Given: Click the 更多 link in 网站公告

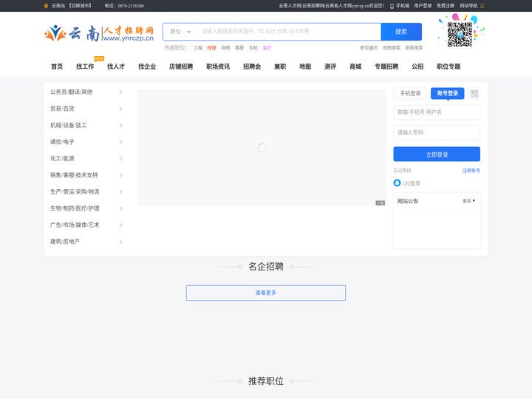Looking at the screenshot, I should (468, 201).
